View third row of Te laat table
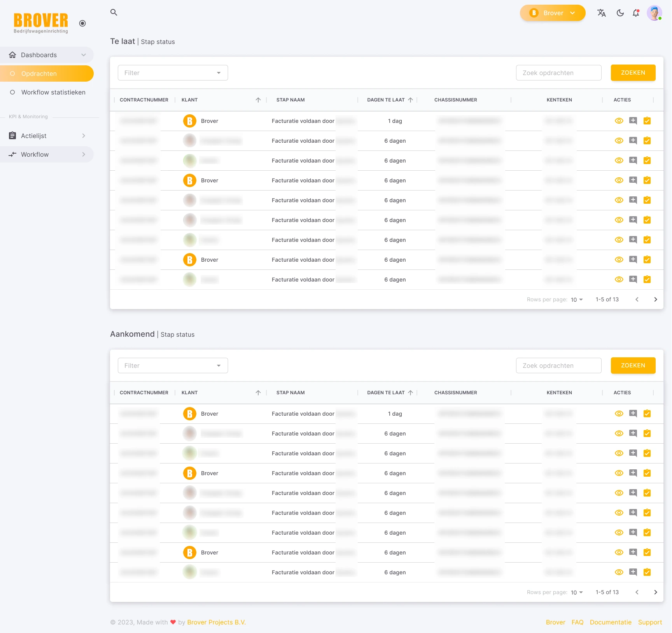The image size is (672, 633). pyautogui.click(x=619, y=161)
